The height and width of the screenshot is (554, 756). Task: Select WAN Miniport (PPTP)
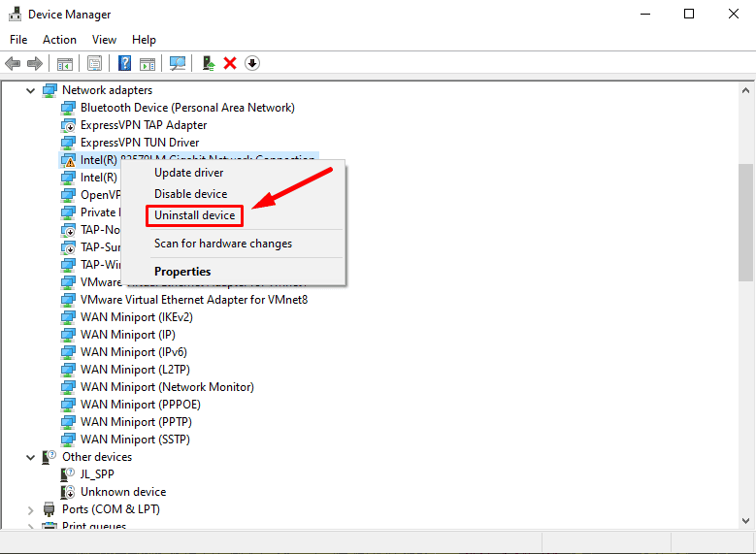pos(136,422)
